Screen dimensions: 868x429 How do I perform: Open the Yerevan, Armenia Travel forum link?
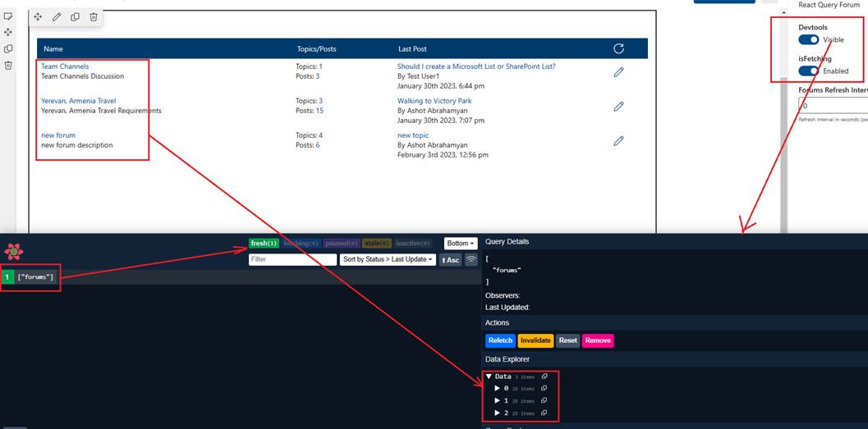(x=78, y=101)
